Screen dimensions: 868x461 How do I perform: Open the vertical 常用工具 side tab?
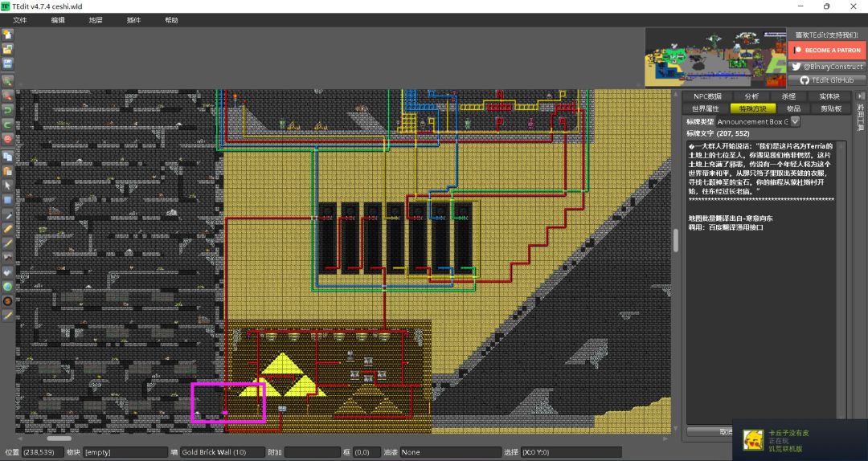(x=861, y=118)
